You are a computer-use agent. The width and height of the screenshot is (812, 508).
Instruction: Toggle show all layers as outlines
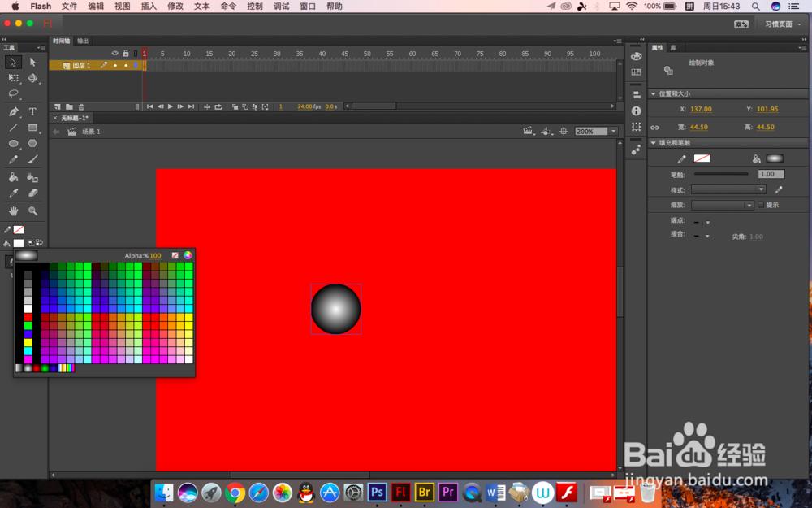click(x=135, y=54)
